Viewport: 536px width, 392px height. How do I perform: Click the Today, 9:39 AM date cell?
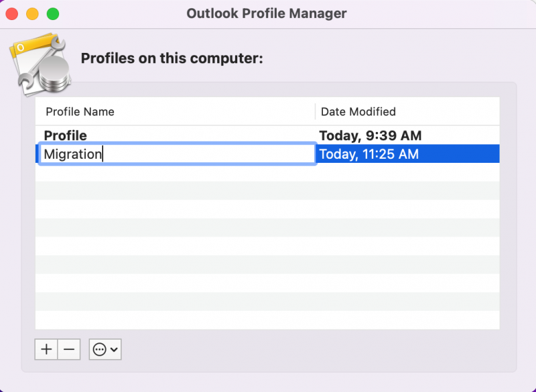[371, 135]
